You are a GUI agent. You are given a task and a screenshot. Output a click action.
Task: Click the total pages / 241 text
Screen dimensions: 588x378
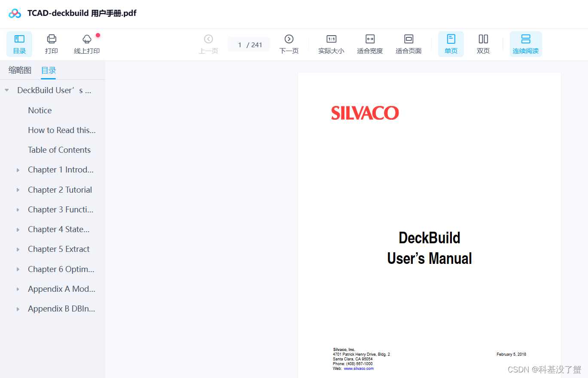click(254, 45)
